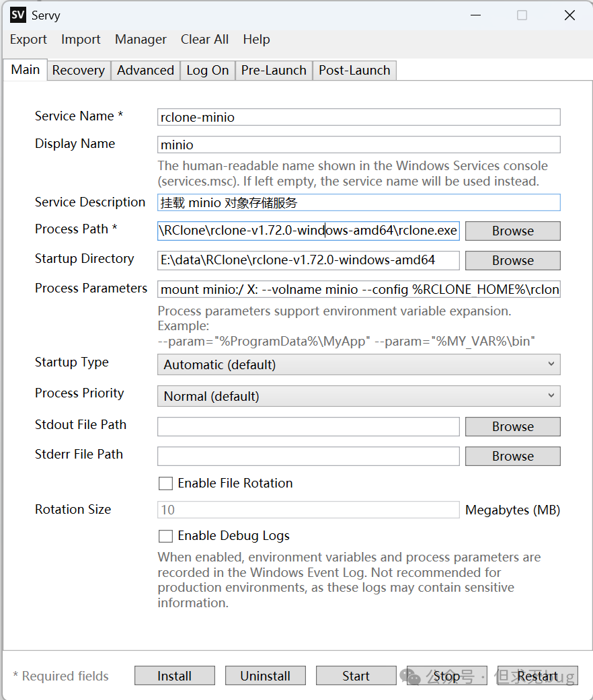The image size is (593, 700).
Task: Focus the Process Parameters text box
Action: pyautogui.click(x=358, y=290)
